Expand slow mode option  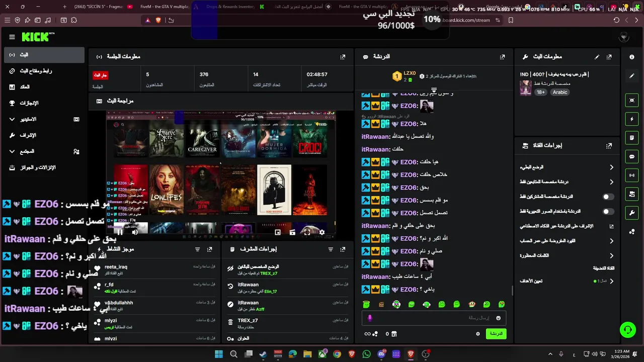pyautogui.click(x=567, y=167)
